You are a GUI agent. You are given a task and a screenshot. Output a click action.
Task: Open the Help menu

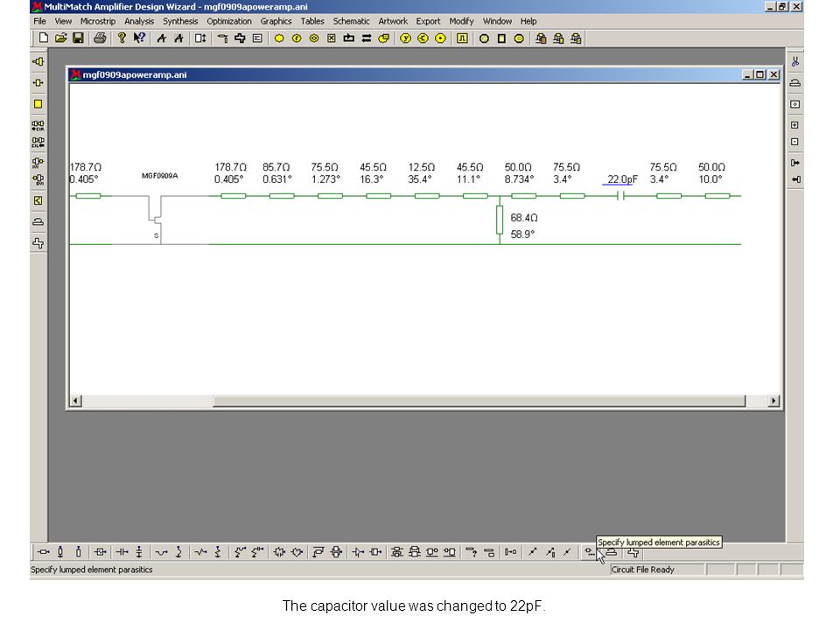coord(528,21)
